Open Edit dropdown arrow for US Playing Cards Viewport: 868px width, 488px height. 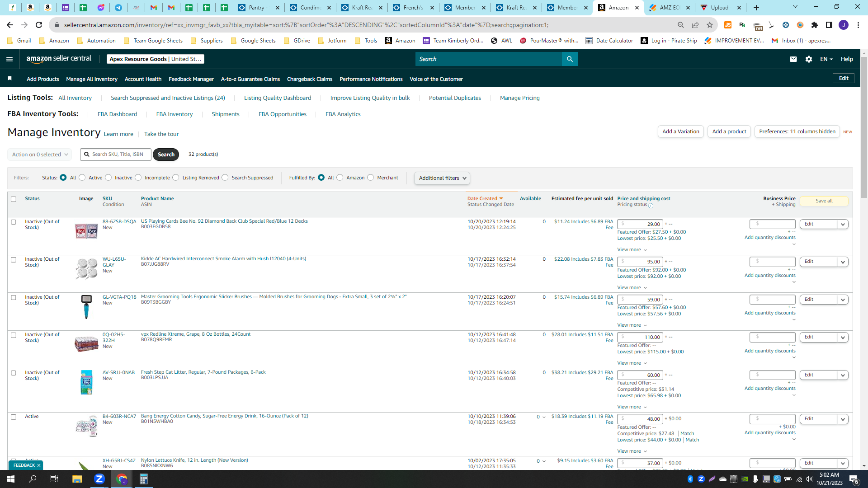(843, 224)
